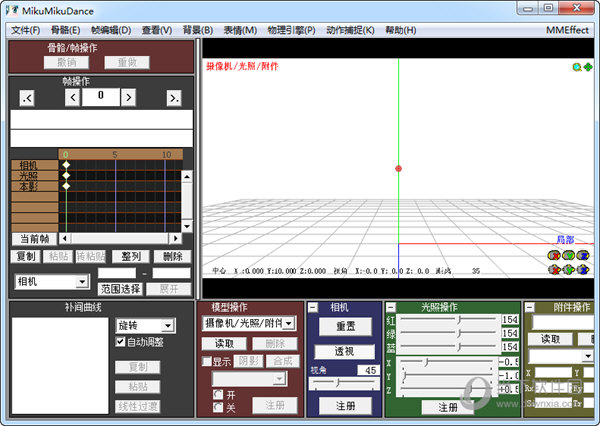The height and width of the screenshot is (426, 600).
Task: Jump to next keyframe with the >. button
Action: [x=174, y=98]
